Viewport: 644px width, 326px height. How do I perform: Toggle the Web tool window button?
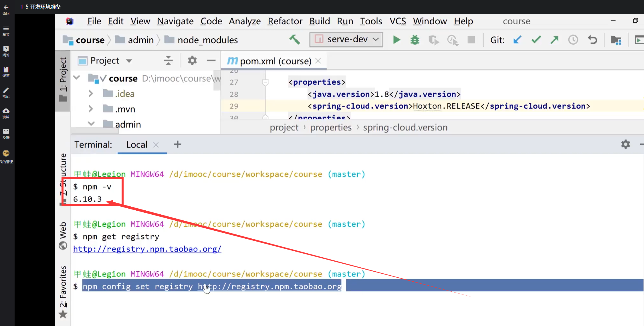(63, 235)
